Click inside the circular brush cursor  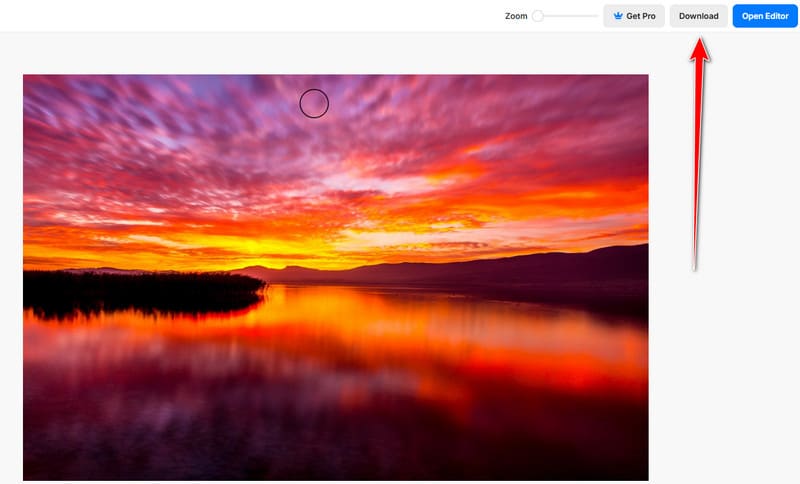(x=314, y=103)
